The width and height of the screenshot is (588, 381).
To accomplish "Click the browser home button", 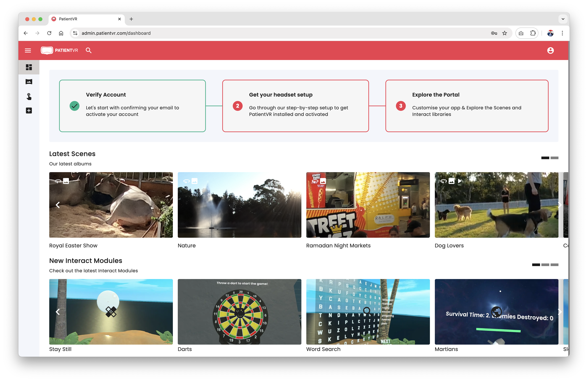I will [61, 33].
